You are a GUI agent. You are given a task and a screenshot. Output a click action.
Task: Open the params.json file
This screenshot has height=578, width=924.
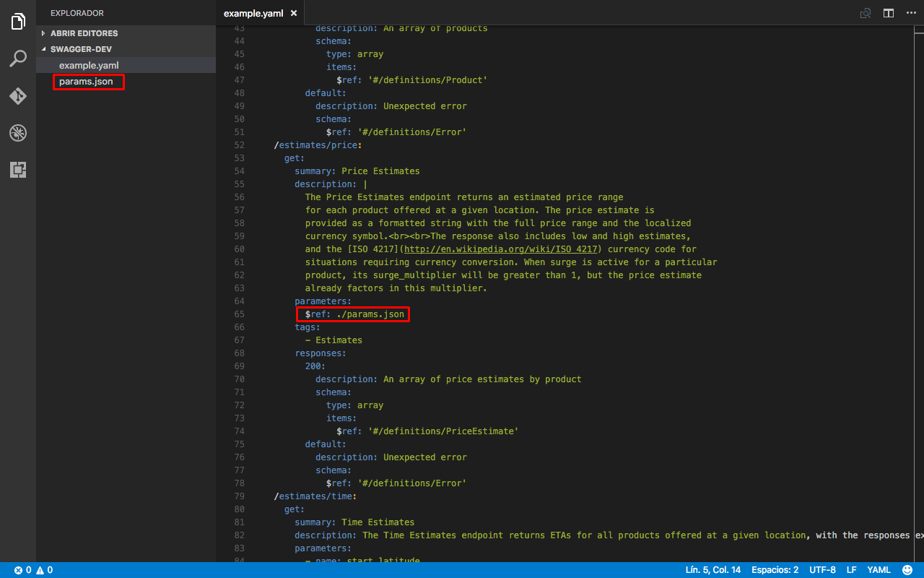coord(88,82)
